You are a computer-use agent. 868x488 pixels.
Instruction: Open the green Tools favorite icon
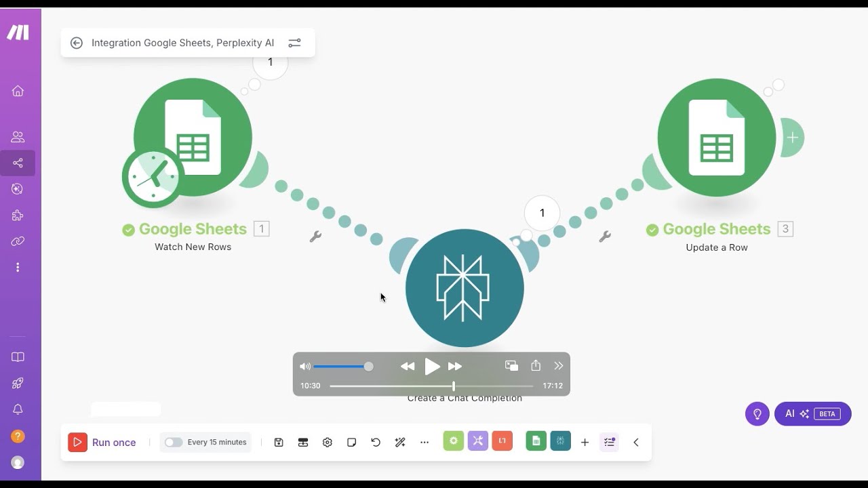click(454, 441)
